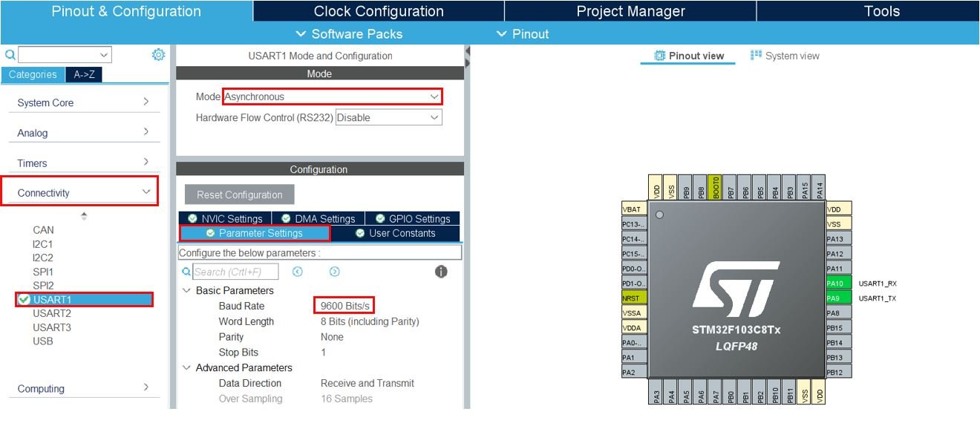
Task: Open the GPIO Settings tab
Action: tap(413, 218)
